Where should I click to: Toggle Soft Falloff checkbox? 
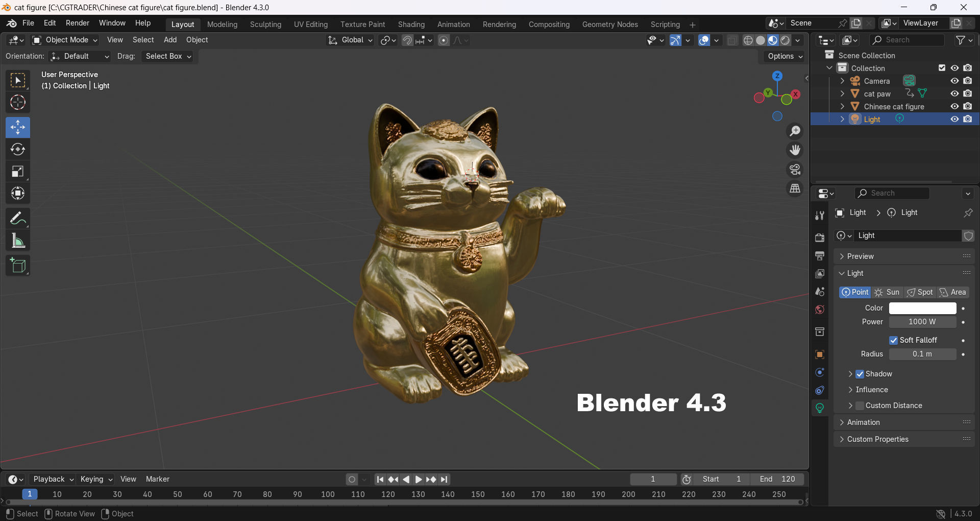tap(893, 340)
